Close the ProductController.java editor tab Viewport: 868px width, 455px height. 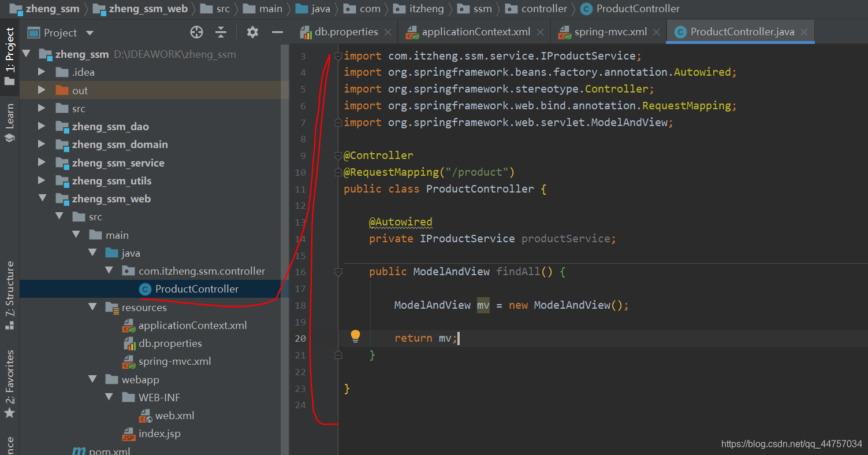point(804,32)
